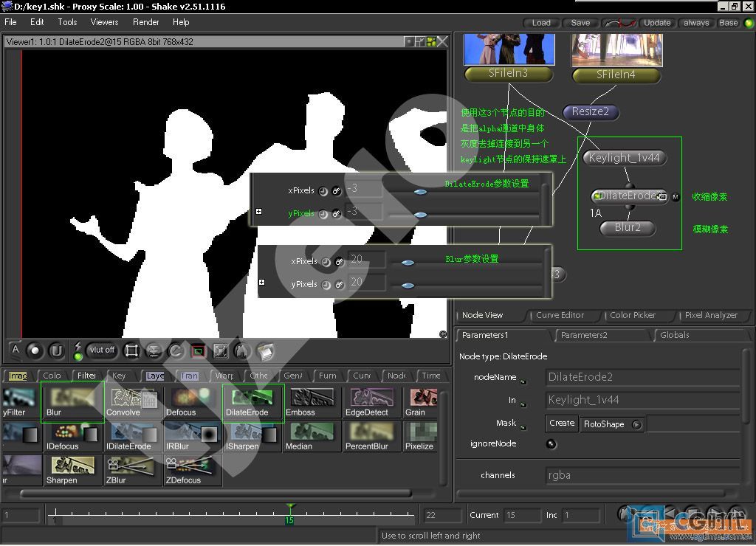This screenshot has height=546, width=756.
Task: Select the Blur filter tool icon
Action: [x=73, y=402]
